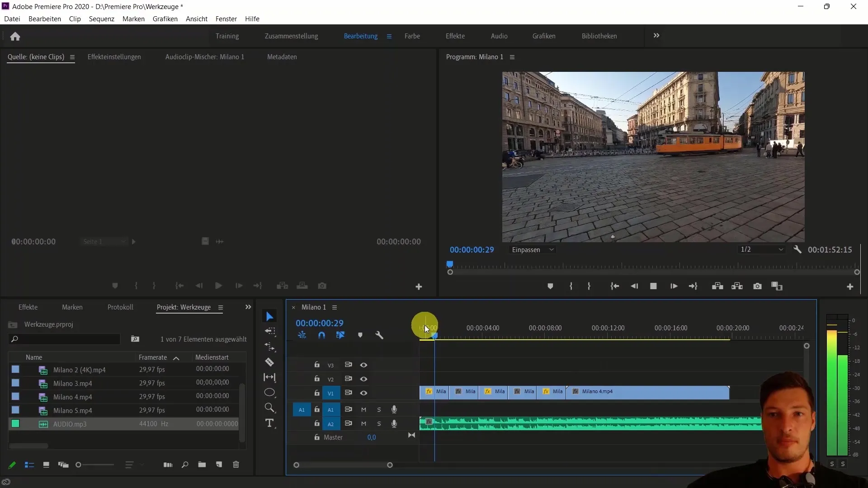The image size is (868, 488).
Task: Delete selected item with trash icon
Action: pos(236,465)
